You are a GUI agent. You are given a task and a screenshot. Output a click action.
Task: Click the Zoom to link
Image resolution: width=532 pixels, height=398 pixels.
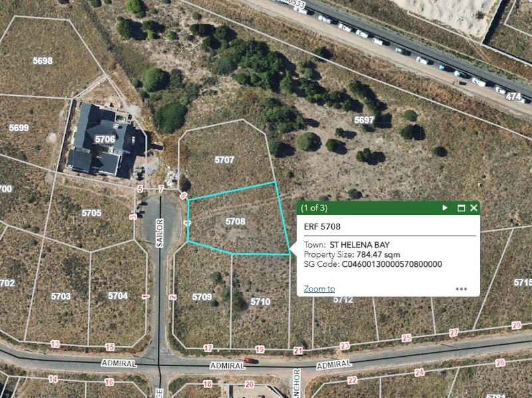click(319, 289)
